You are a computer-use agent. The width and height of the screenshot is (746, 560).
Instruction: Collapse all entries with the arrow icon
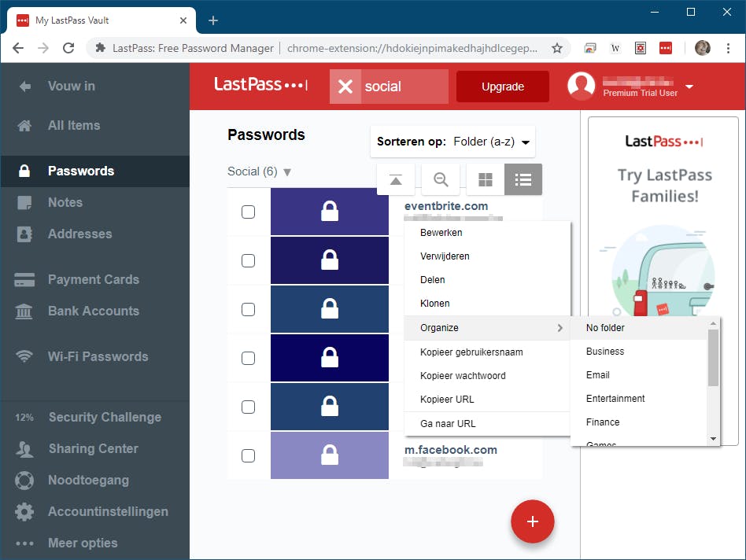coord(396,179)
